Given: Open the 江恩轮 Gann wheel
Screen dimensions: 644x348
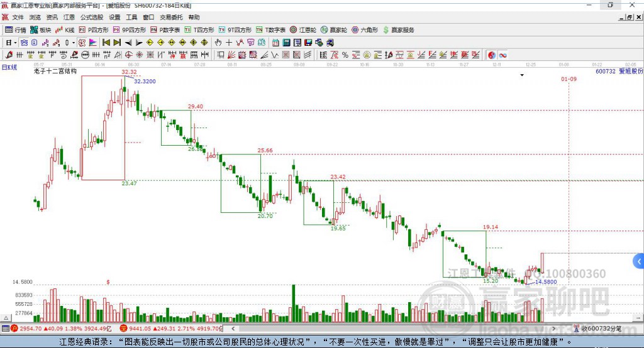Looking at the screenshot, I should pyautogui.click(x=303, y=30).
